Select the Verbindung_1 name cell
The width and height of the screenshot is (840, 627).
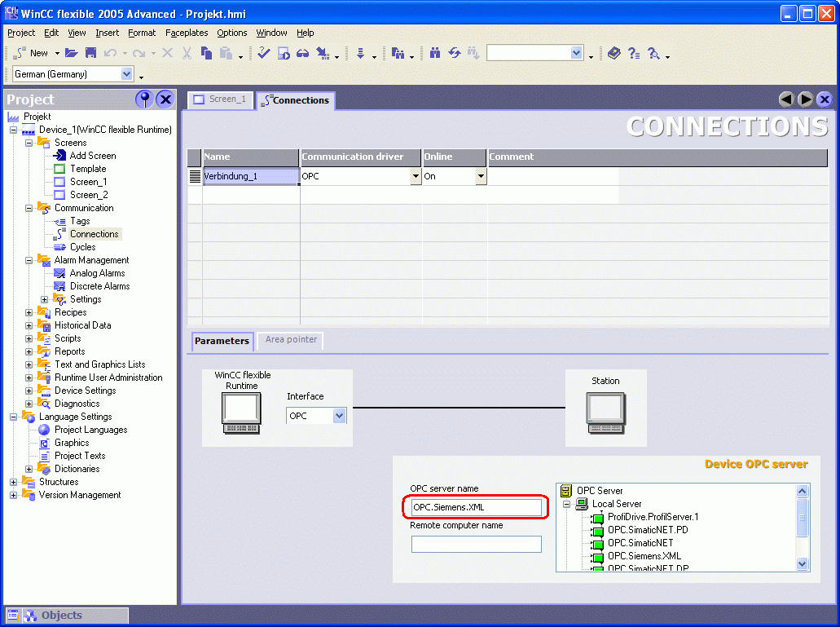[x=251, y=176]
